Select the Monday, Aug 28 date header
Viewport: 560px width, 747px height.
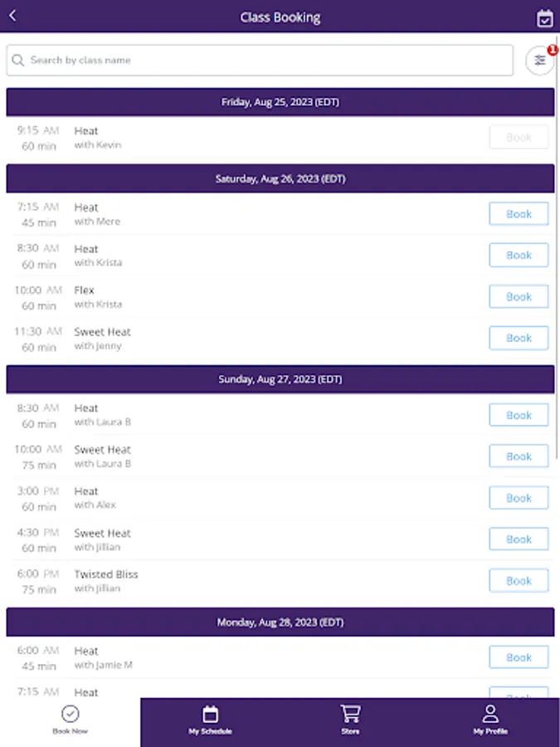coord(280,622)
